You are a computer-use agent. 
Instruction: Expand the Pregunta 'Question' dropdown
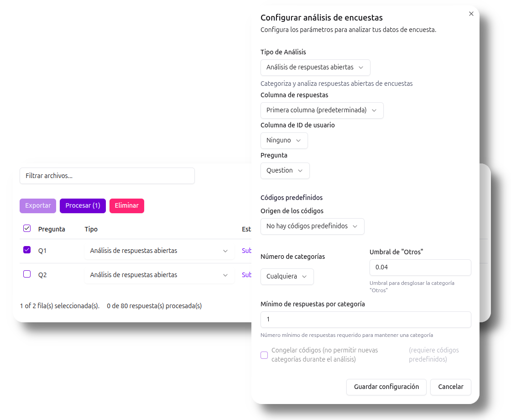click(285, 171)
